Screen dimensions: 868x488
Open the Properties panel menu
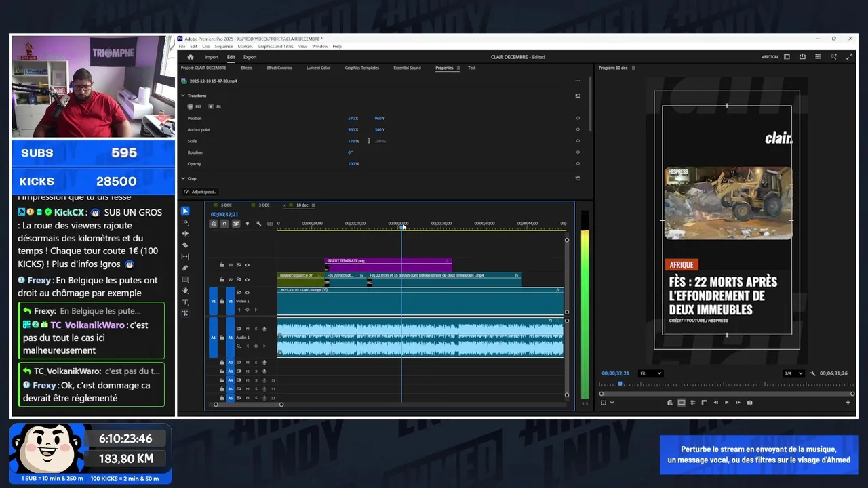click(x=458, y=68)
